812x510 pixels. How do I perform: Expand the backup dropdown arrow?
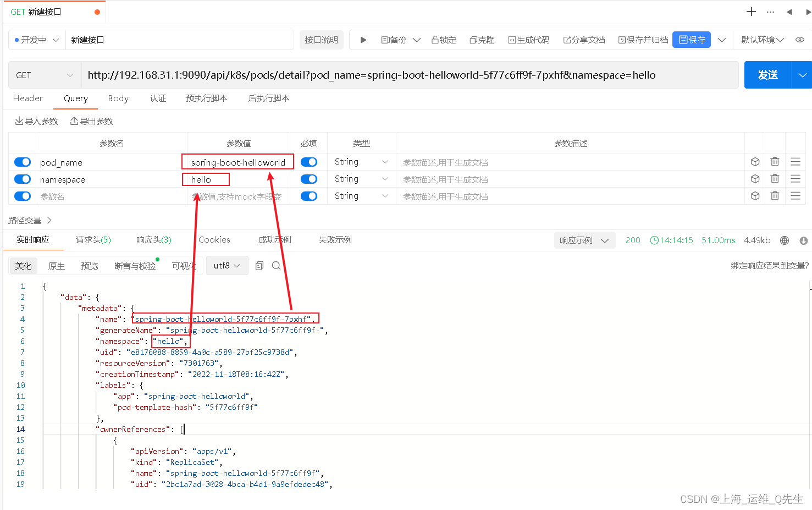coord(417,40)
